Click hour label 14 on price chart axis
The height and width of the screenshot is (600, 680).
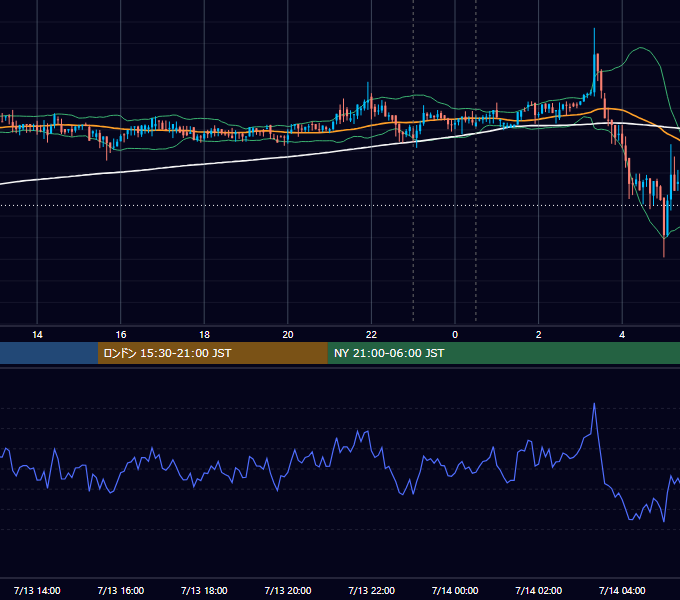(x=37, y=335)
